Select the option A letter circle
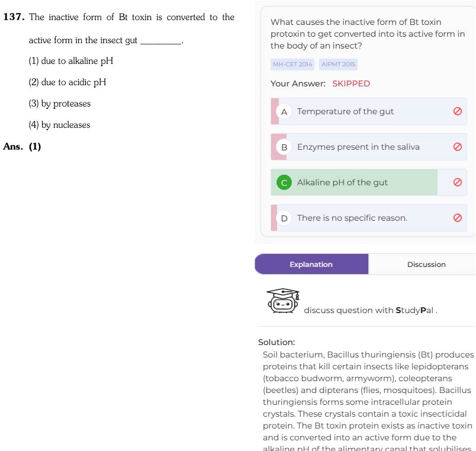The width and height of the screenshot is (476, 451). tap(284, 112)
